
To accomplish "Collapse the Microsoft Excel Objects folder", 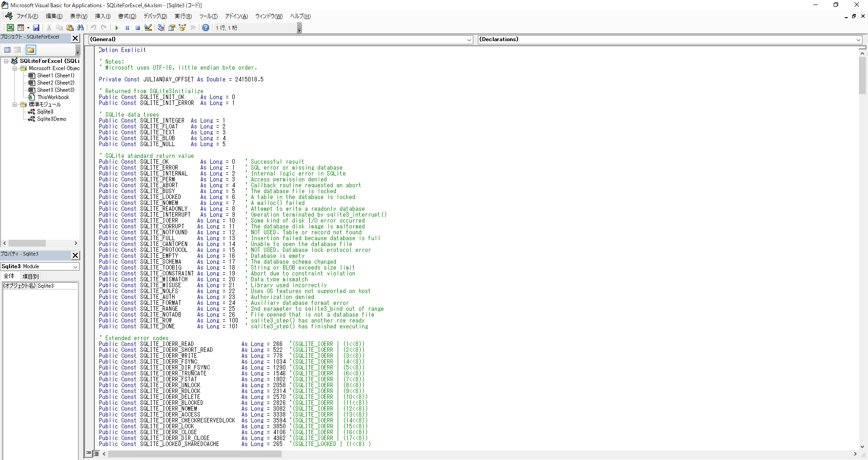I will (14, 68).
